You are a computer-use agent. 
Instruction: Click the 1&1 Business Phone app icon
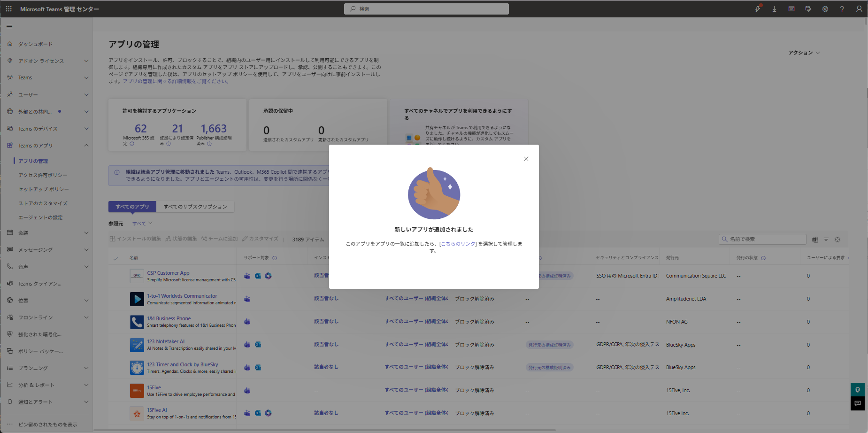(x=137, y=322)
